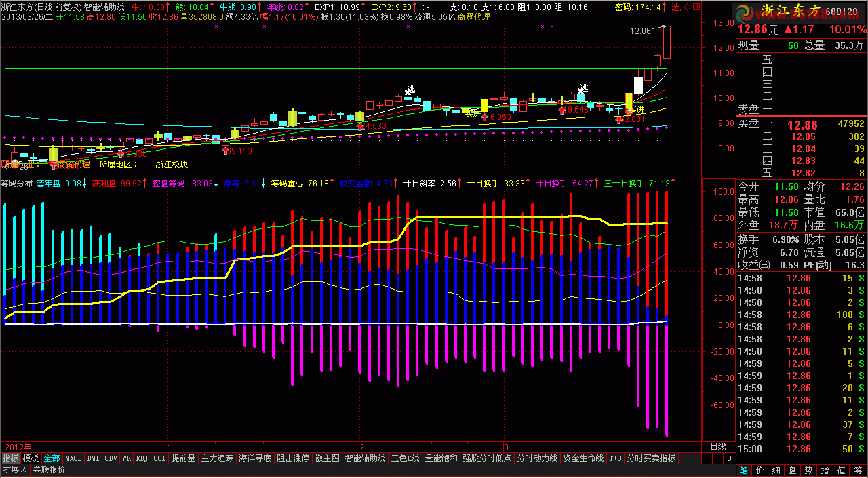
Task: Switch to the MACD indicator
Action: tap(73, 458)
